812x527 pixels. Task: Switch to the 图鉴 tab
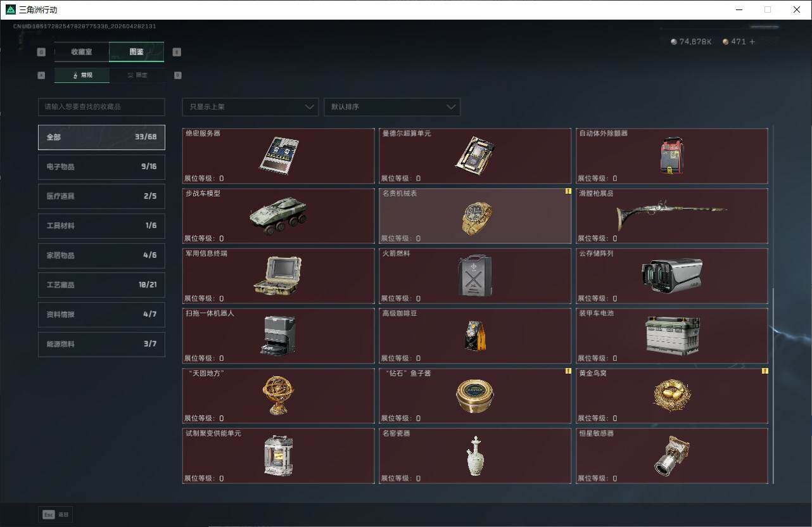136,52
